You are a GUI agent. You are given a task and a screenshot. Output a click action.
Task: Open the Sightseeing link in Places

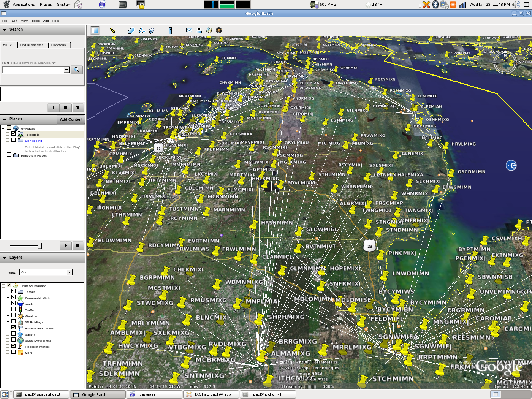[33, 141]
